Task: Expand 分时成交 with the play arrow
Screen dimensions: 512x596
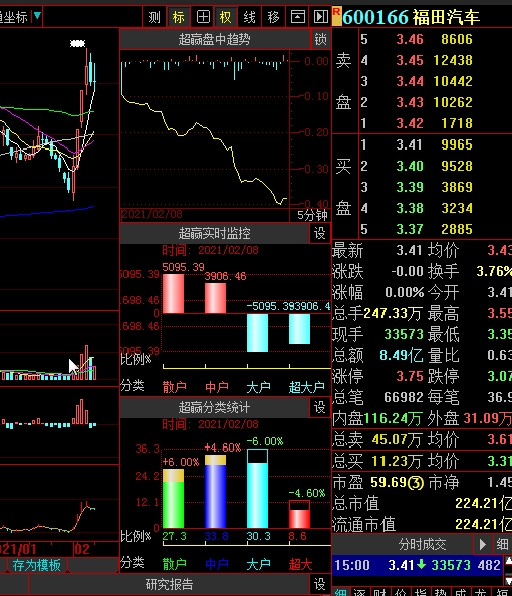Action: pos(482,544)
